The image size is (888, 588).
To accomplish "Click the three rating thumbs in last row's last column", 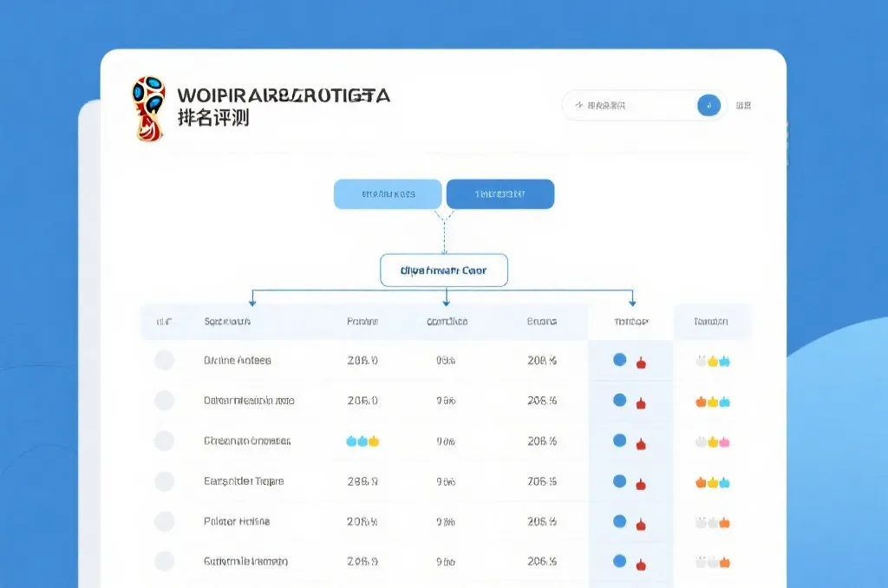I will pos(713,563).
